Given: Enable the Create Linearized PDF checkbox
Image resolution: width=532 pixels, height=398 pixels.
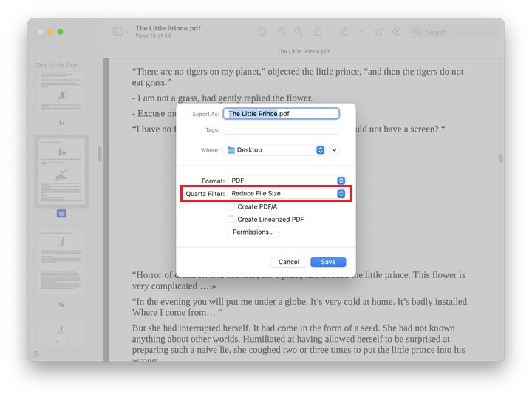Looking at the screenshot, I should tap(231, 220).
